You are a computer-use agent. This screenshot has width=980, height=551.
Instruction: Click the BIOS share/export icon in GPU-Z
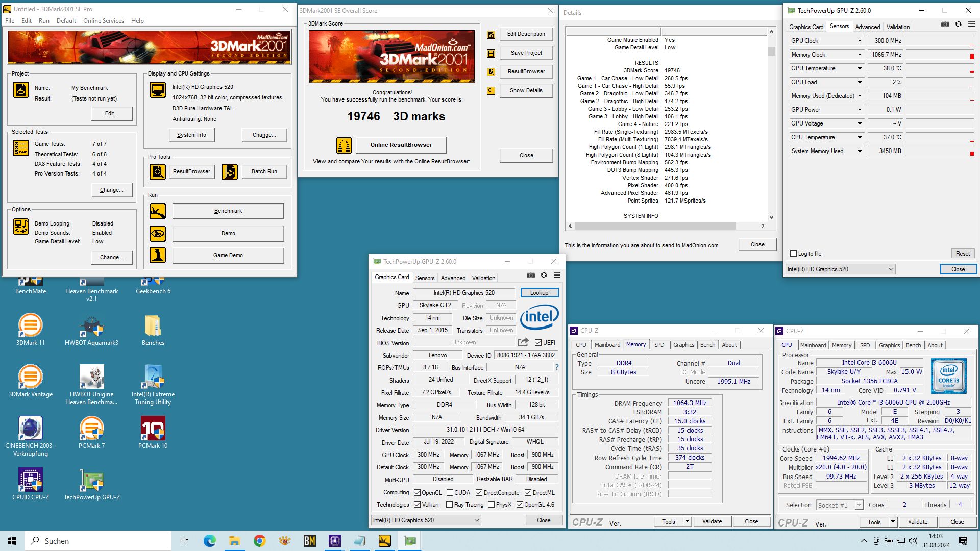click(x=523, y=342)
